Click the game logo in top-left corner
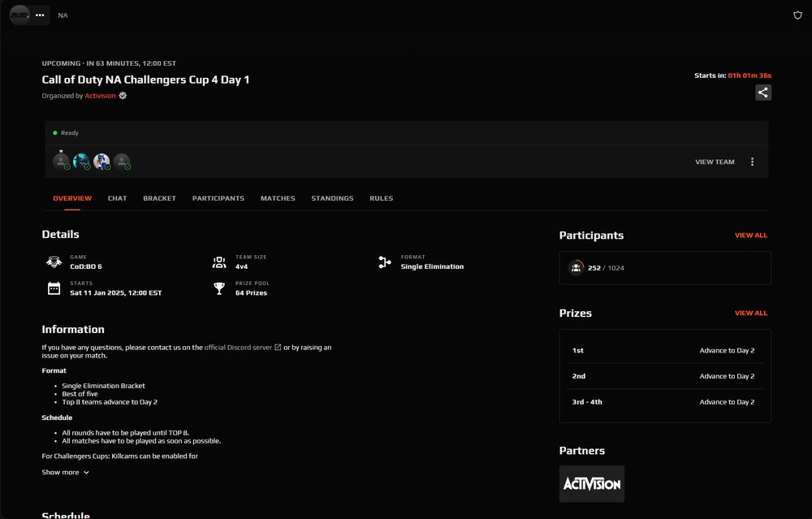Screen dimensions: 812x519 [x=19, y=15]
